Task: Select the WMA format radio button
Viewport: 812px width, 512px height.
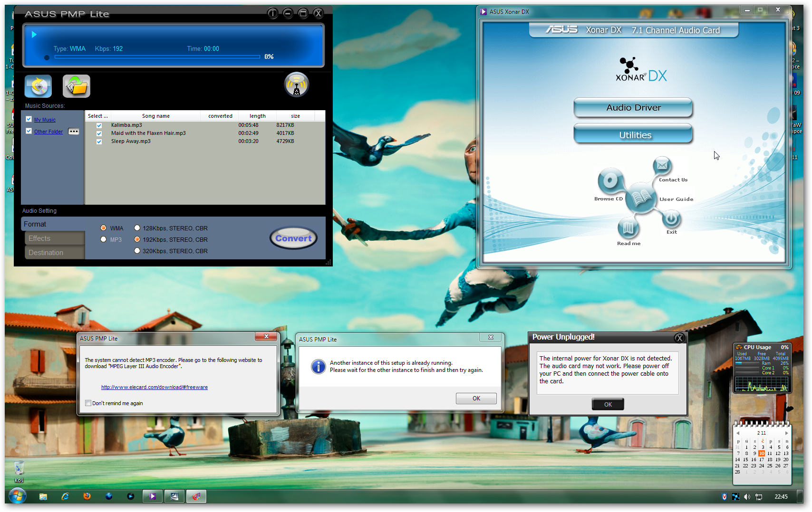Action: tap(103, 228)
